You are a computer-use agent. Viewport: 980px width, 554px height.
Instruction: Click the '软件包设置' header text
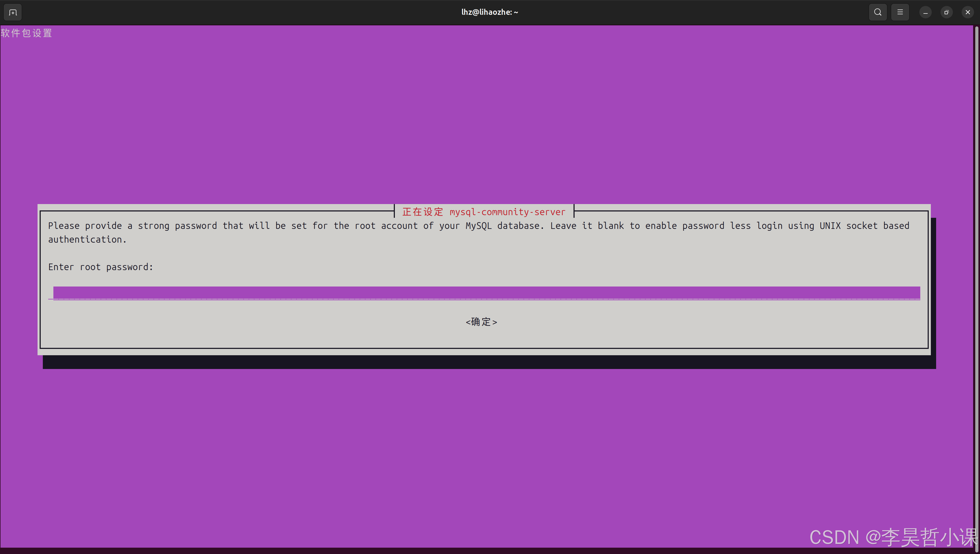26,33
